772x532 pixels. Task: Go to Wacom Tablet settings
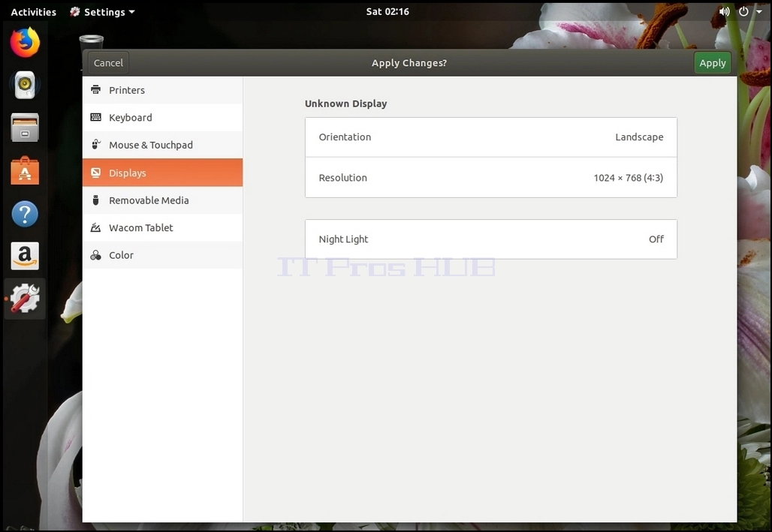coord(162,228)
